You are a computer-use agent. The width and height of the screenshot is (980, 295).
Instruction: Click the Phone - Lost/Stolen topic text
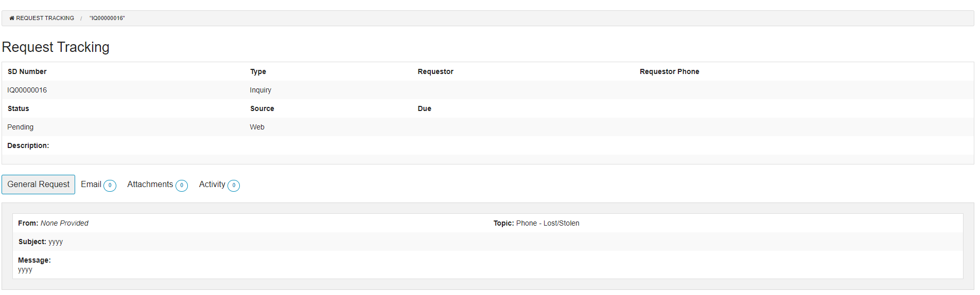coord(548,223)
